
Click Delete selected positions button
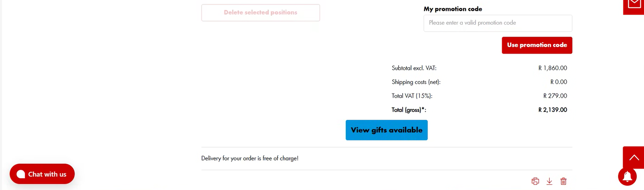click(261, 13)
